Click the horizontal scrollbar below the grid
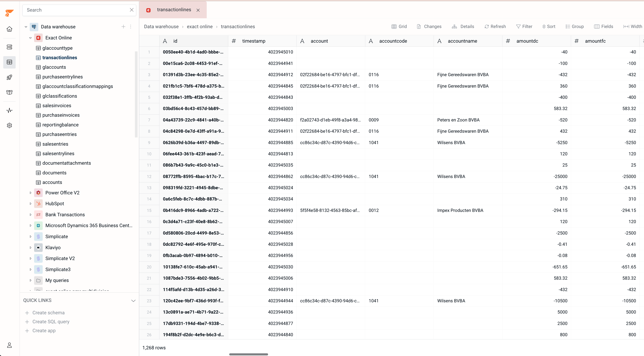This screenshot has width=644, height=356. coord(248,354)
